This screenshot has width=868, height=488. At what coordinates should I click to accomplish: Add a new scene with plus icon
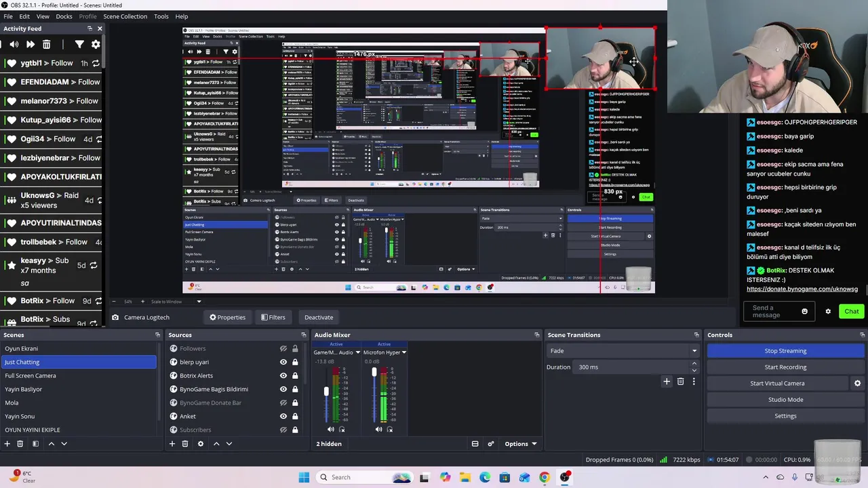(x=7, y=444)
